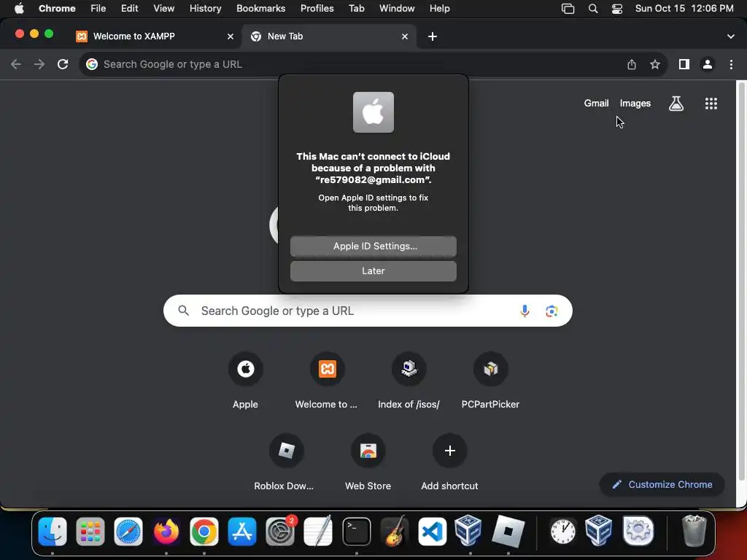Open the Window menu

coord(397,9)
